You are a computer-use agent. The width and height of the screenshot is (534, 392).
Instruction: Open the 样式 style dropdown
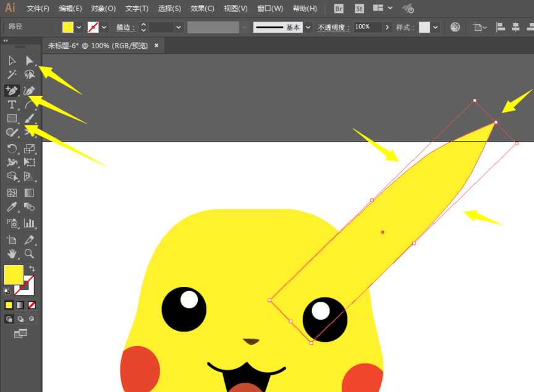click(x=436, y=27)
